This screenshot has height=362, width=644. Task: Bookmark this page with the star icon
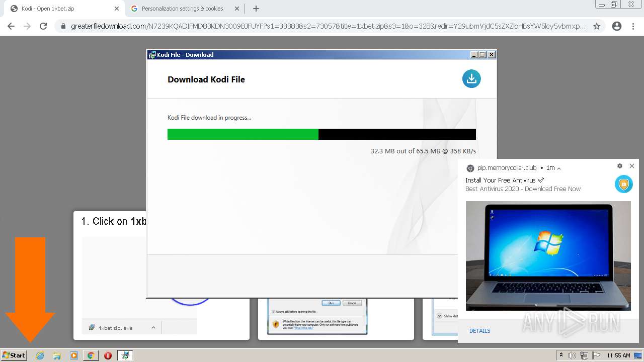pos(597,26)
